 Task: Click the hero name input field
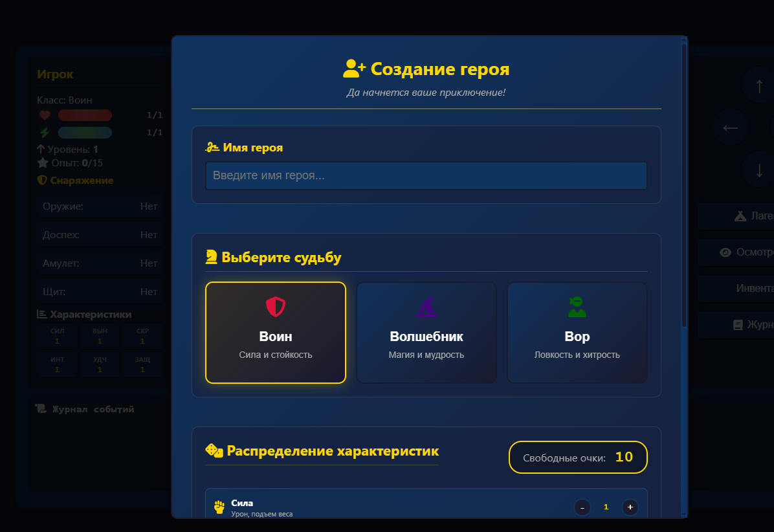tap(426, 175)
